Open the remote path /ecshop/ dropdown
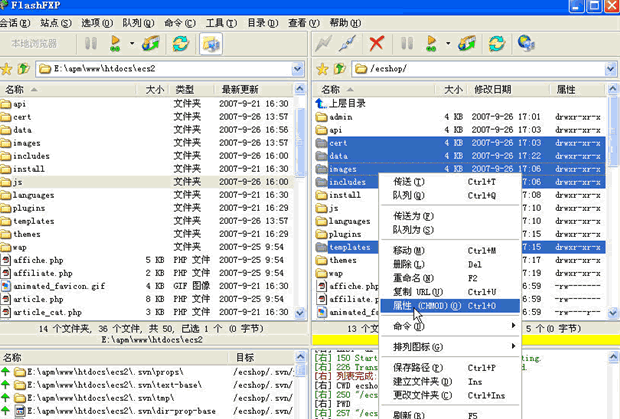 [x=608, y=69]
